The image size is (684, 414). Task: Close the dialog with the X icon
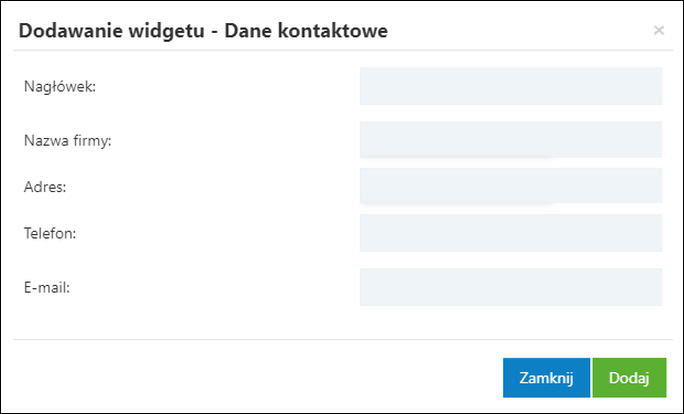(x=659, y=30)
